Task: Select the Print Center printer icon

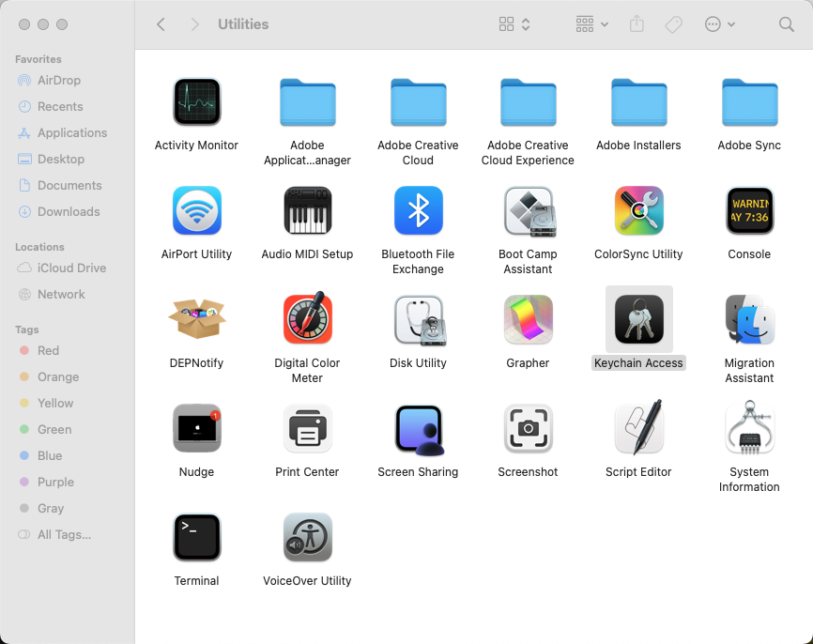Action: [x=308, y=428]
